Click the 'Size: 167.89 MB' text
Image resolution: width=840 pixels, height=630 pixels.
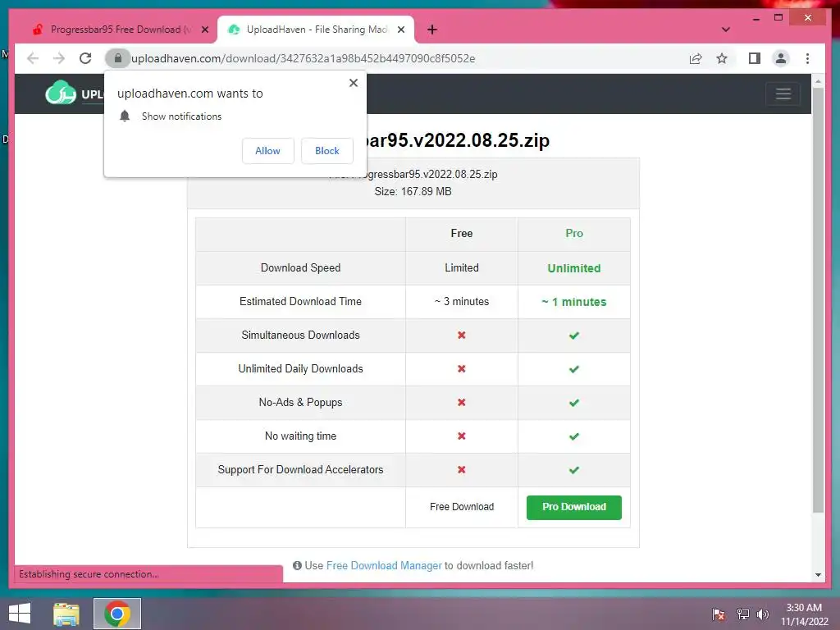pyautogui.click(x=413, y=192)
